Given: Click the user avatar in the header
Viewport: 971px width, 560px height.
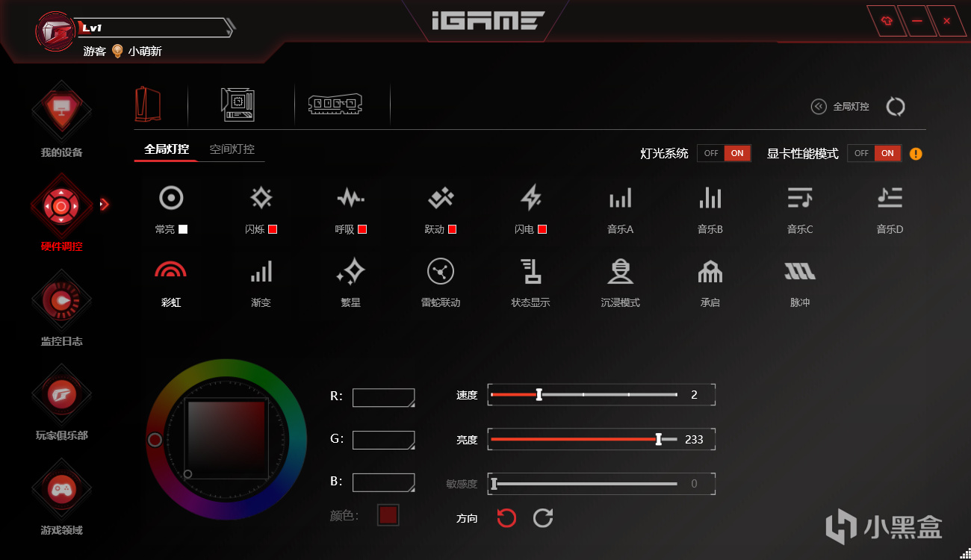Looking at the screenshot, I should [57, 30].
